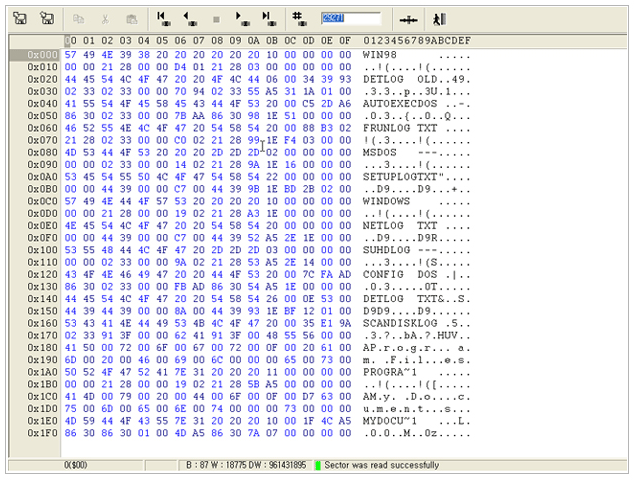Click the leftmost disk icon in toolbar
The width and height of the screenshot is (634, 480).
tap(19, 18)
